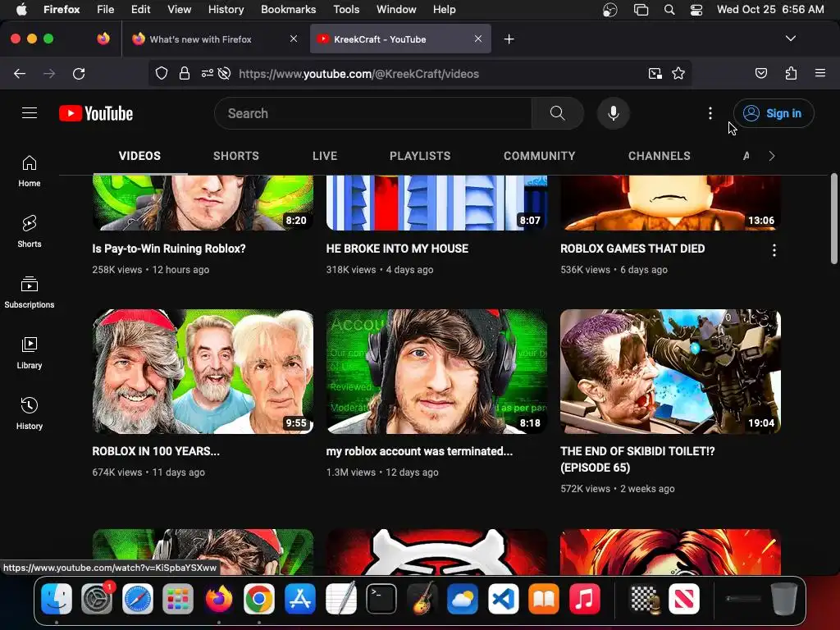Open the COMMUNITY tab
The image size is (840, 630).
540,156
